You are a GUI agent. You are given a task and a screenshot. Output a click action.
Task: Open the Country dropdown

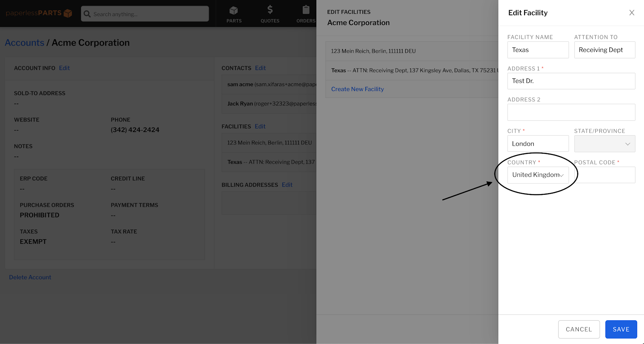538,175
